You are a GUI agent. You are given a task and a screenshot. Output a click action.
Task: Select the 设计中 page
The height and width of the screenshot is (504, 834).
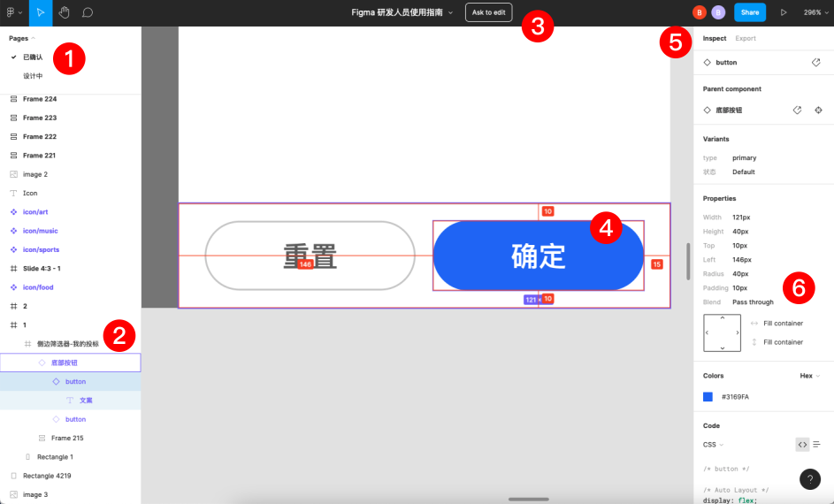33,76
